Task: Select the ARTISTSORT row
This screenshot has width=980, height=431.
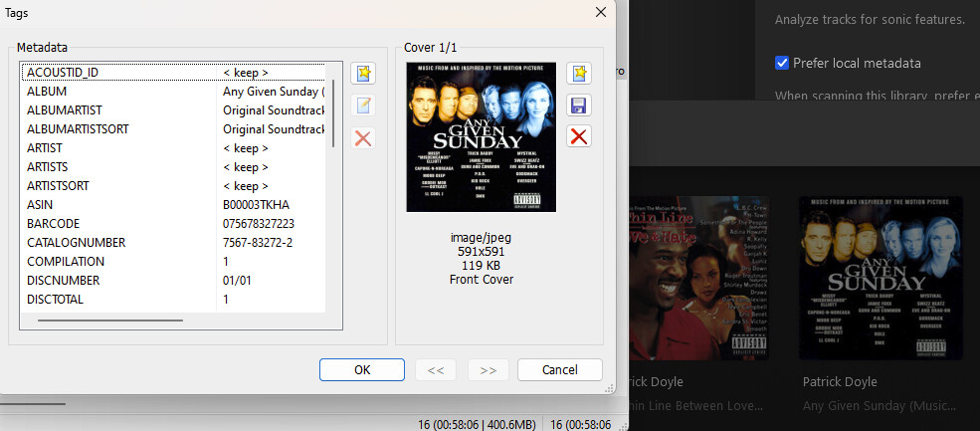Action: pos(174,186)
